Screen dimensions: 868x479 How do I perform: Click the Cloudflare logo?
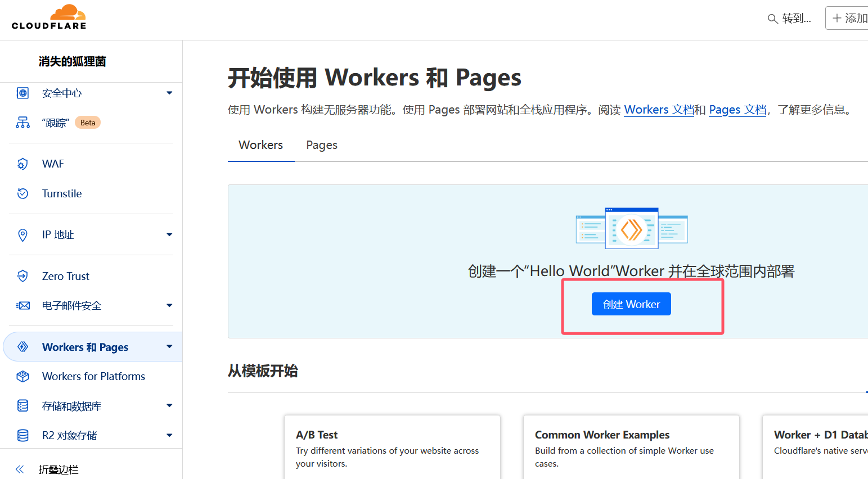[49, 17]
